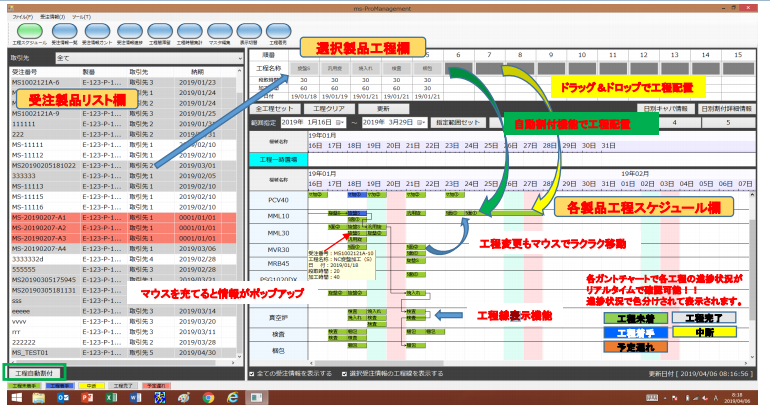Expand the 取引先 filter dropdown
Image resolution: width=770 pixels, height=407 pixels.
click(240, 58)
